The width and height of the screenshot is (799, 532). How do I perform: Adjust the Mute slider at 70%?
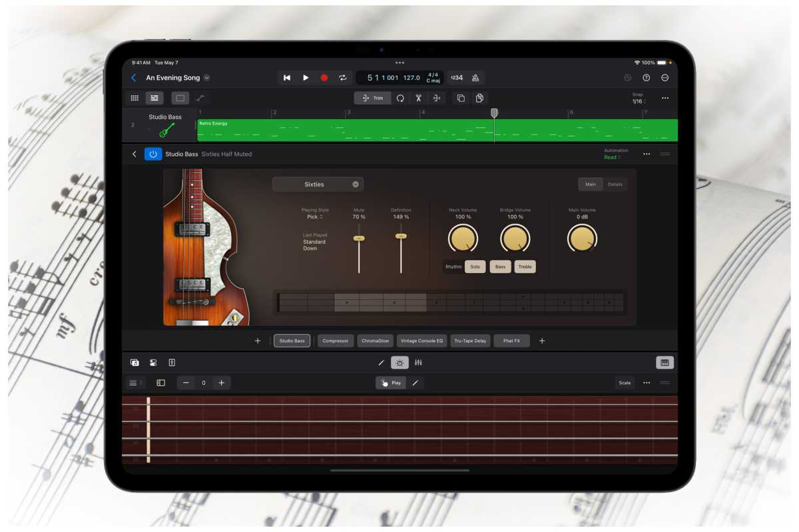[x=359, y=236]
